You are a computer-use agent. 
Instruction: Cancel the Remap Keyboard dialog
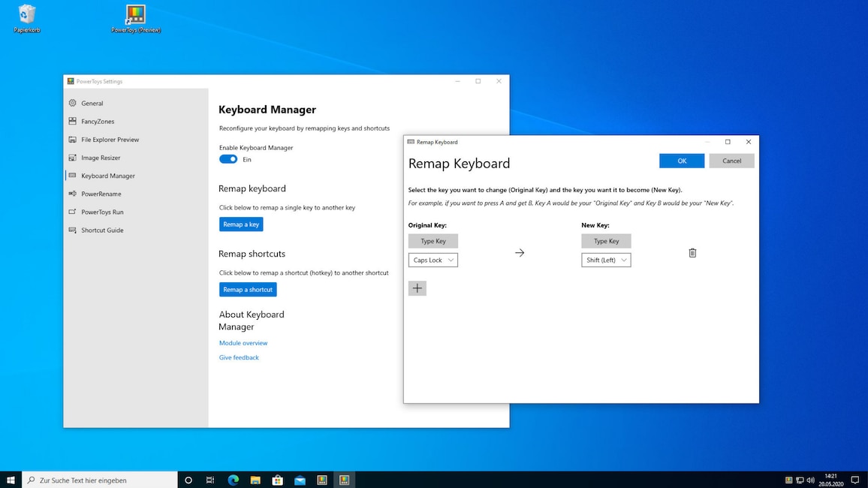coord(731,161)
